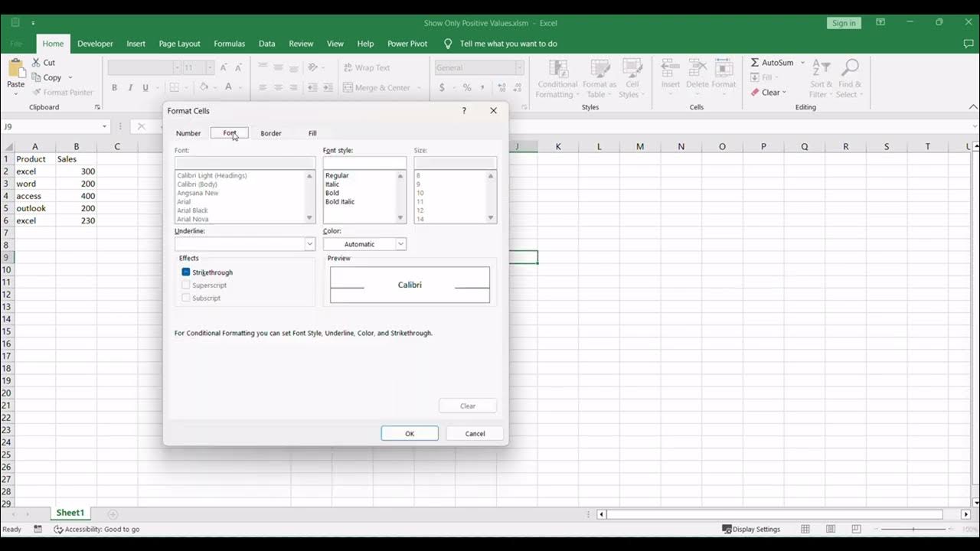This screenshot has height=551, width=980.
Task: Click the Clear eraser icon
Action: 755,93
